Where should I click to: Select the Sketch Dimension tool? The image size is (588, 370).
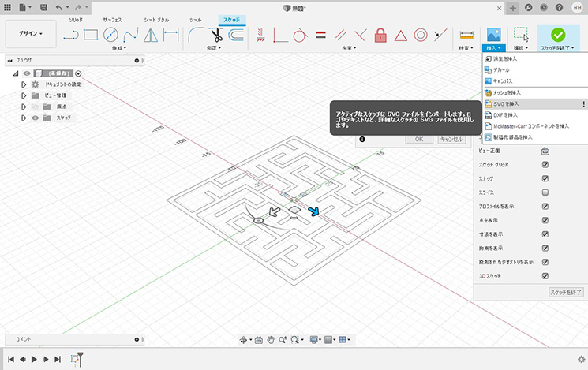(x=171, y=35)
